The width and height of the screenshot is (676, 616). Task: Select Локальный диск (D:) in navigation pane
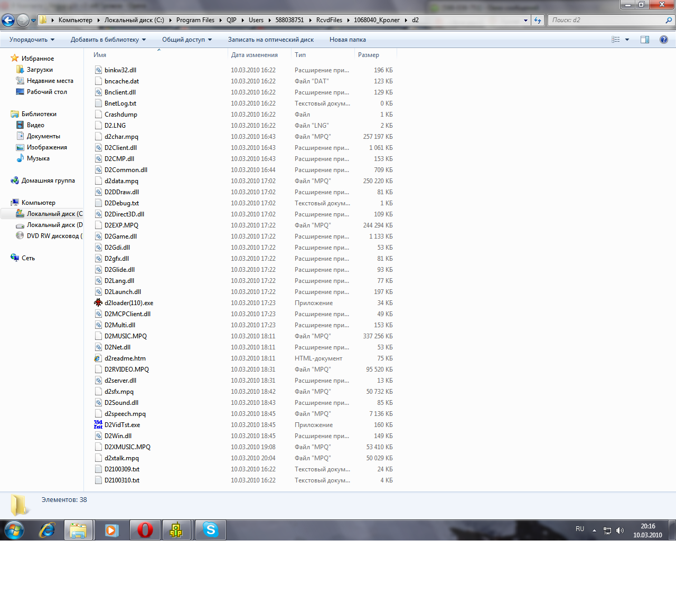[49, 225]
